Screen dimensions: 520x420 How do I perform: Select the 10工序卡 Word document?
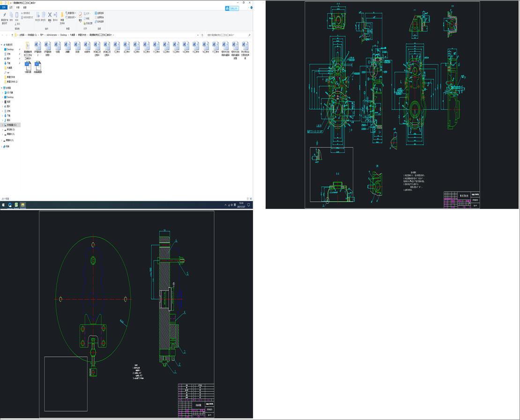[x=146, y=47]
